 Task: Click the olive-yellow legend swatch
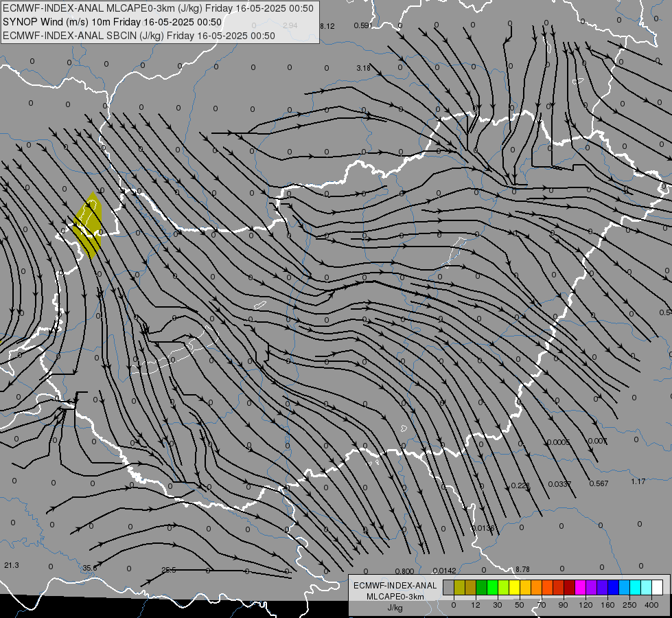click(460, 588)
